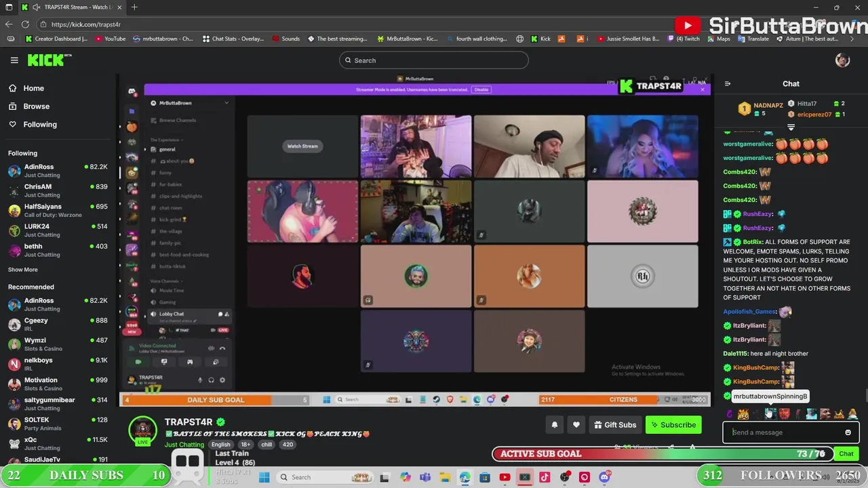Screen dimensions: 868x488
Task: Click the 18+ tag
Action: tap(245, 445)
